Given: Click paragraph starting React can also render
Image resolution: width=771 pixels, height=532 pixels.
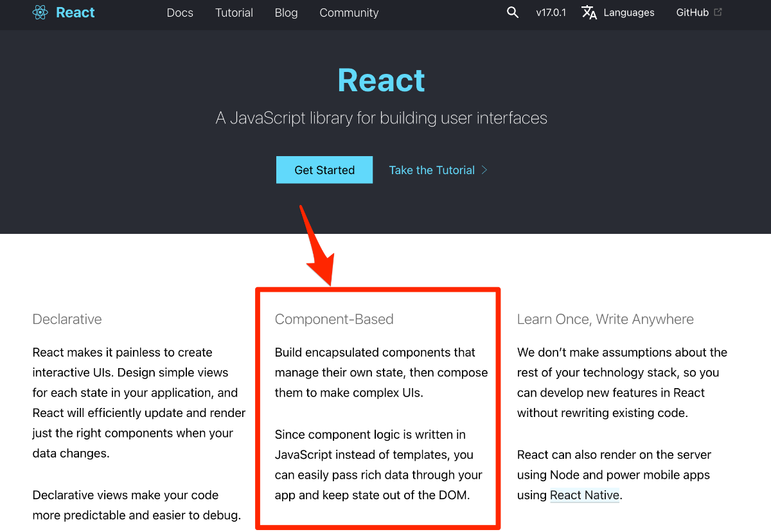Looking at the screenshot, I should click(614, 475).
